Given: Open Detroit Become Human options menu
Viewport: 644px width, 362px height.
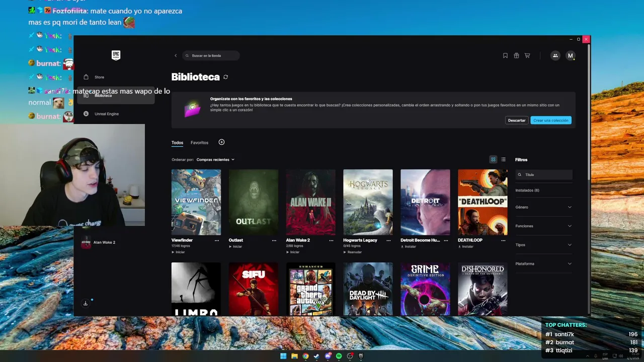Looking at the screenshot, I should click(446, 240).
